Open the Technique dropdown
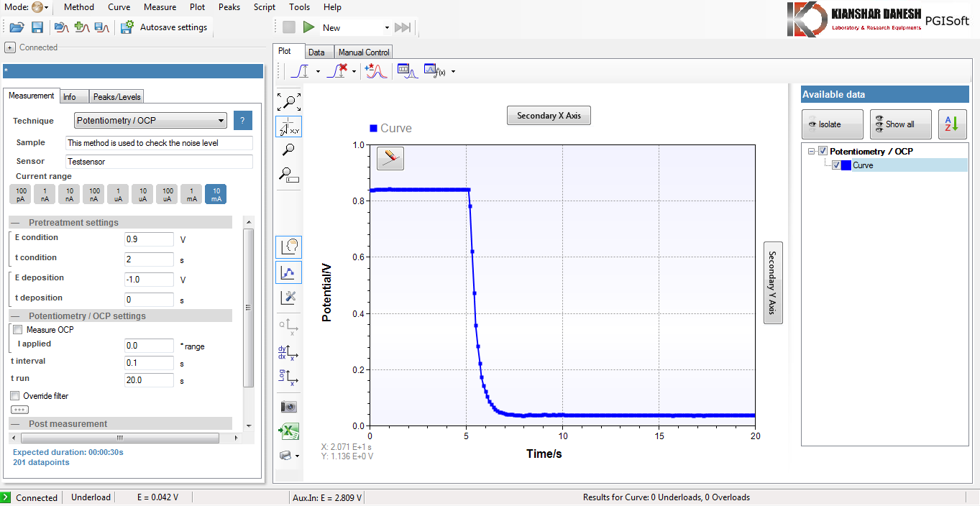Screen dimensions: 980x506 point(150,121)
